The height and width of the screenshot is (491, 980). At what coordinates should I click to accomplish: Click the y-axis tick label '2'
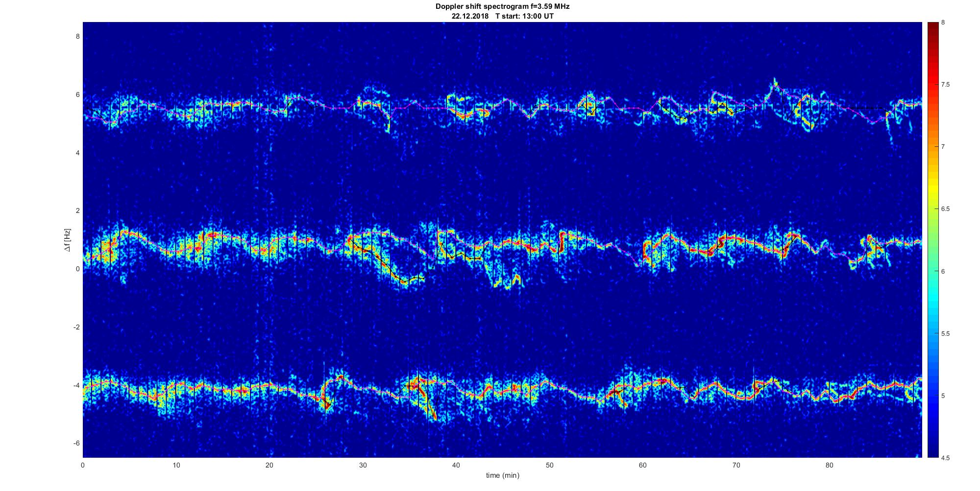[77, 211]
